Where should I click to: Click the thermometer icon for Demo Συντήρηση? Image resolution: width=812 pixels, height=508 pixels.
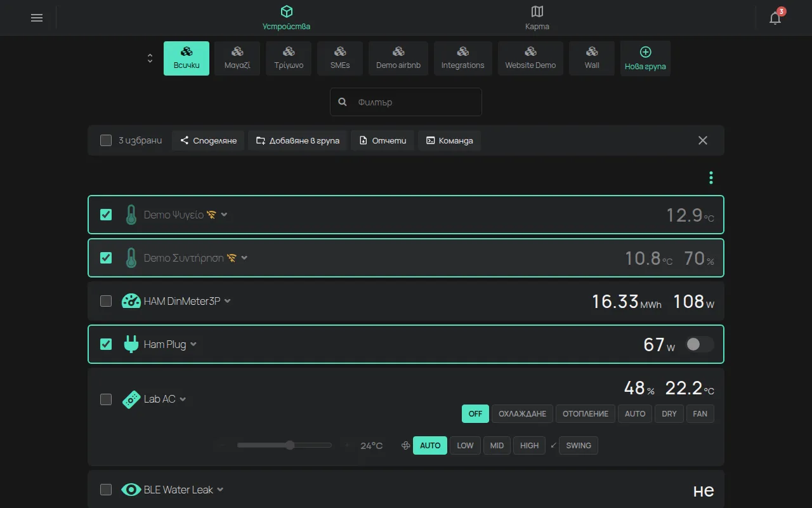(131, 258)
